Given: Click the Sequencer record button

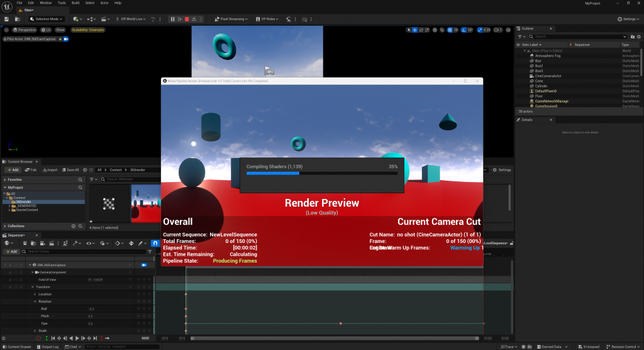Looking at the screenshot, I should pos(38,339).
